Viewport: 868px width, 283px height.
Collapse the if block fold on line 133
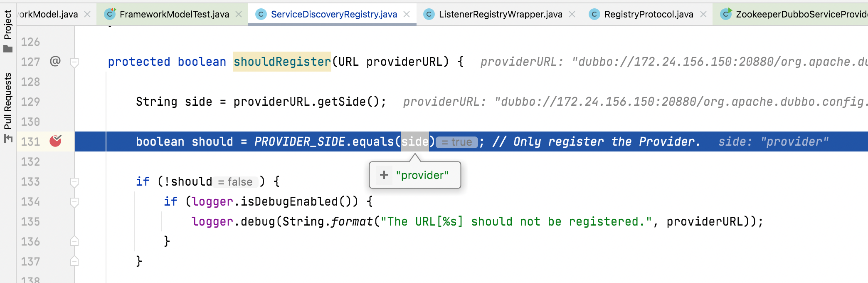[74, 182]
